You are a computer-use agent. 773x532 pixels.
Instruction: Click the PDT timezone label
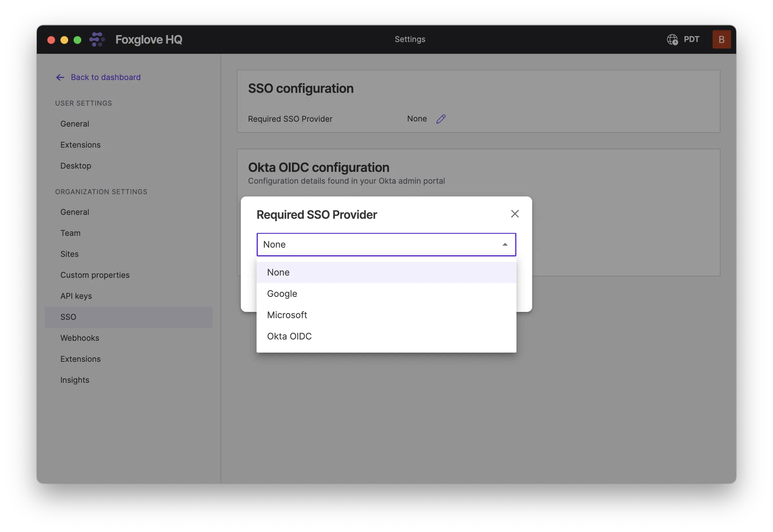[x=691, y=39]
